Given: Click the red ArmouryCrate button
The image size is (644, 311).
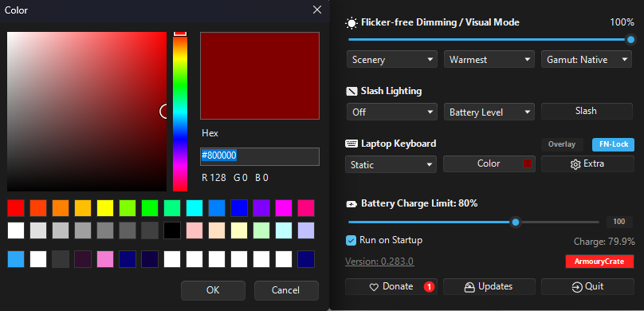Looking at the screenshot, I should [x=599, y=262].
